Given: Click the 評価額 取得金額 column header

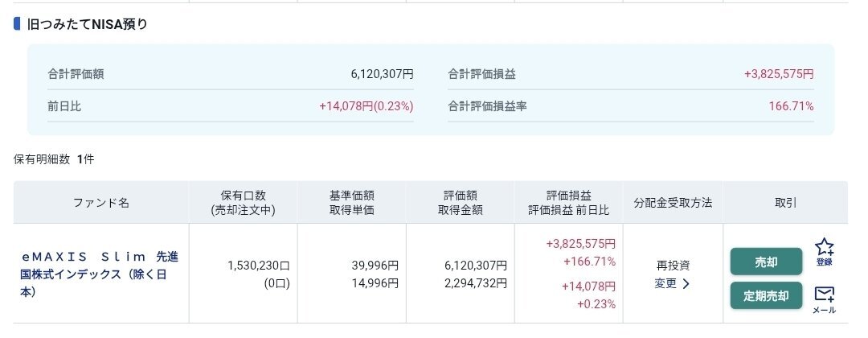Looking at the screenshot, I should pyautogui.click(x=460, y=203).
